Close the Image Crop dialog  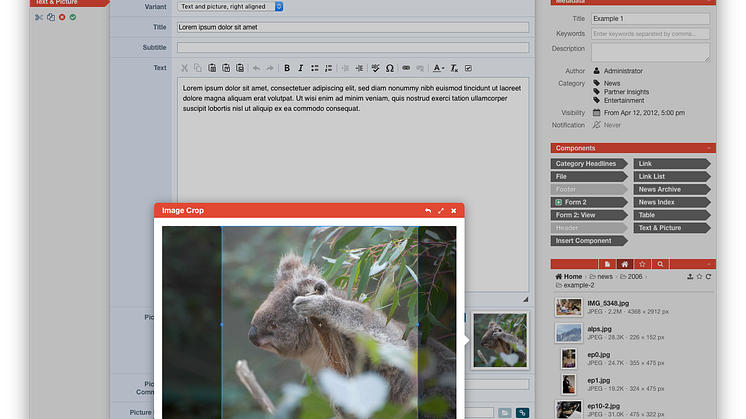tap(453, 210)
